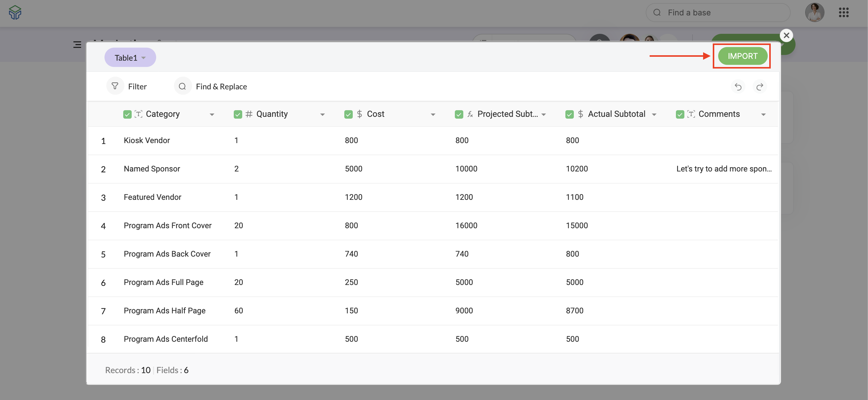Open the hamburger menu icon
This screenshot has height=400, width=868.
[77, 44]
